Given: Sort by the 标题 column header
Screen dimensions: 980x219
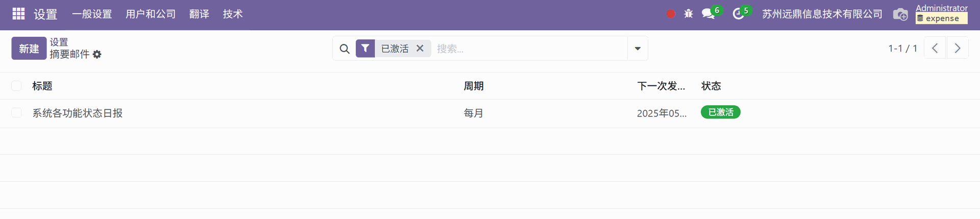Looking at the screenshot, I should click(42, 86).
